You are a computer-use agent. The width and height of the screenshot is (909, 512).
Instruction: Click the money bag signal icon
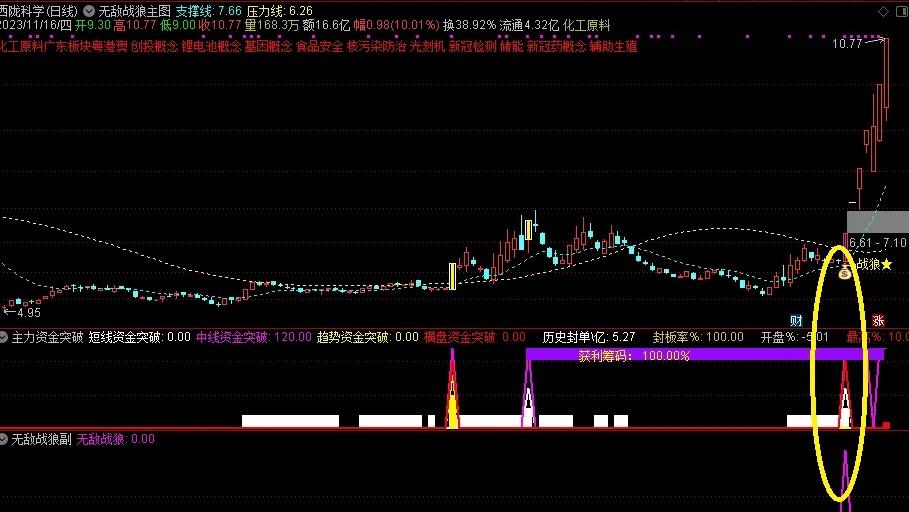(845, 272)
